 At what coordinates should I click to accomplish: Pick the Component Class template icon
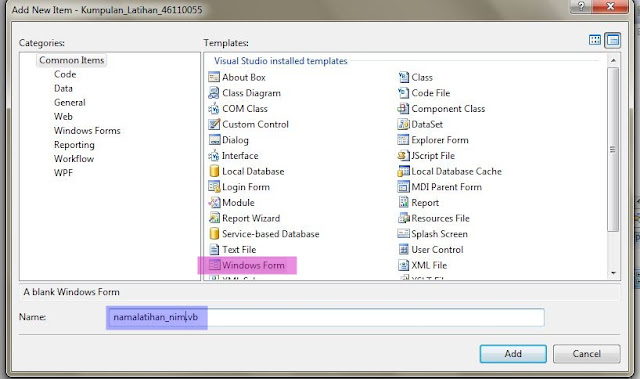[403, 109]
